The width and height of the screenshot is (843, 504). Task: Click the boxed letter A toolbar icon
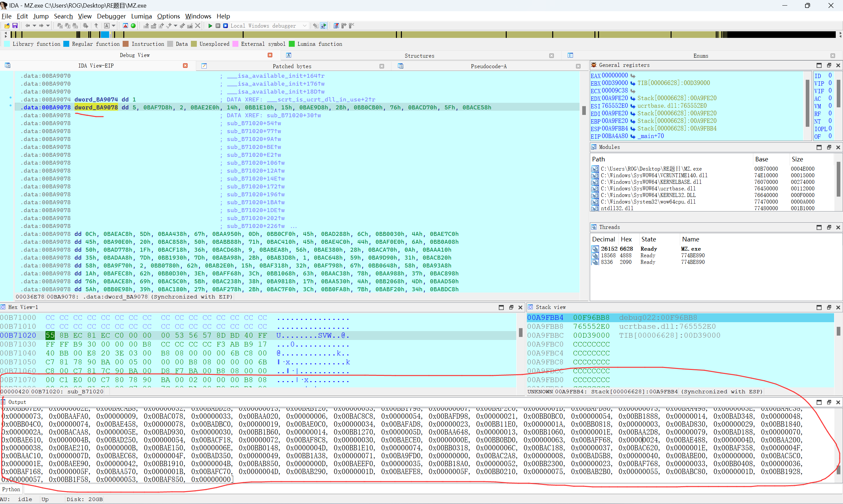(107, 26)
